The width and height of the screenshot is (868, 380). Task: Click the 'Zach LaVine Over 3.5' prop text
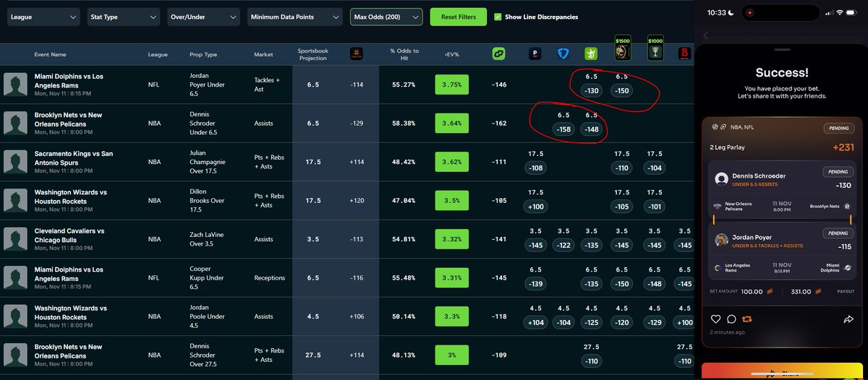206,239
